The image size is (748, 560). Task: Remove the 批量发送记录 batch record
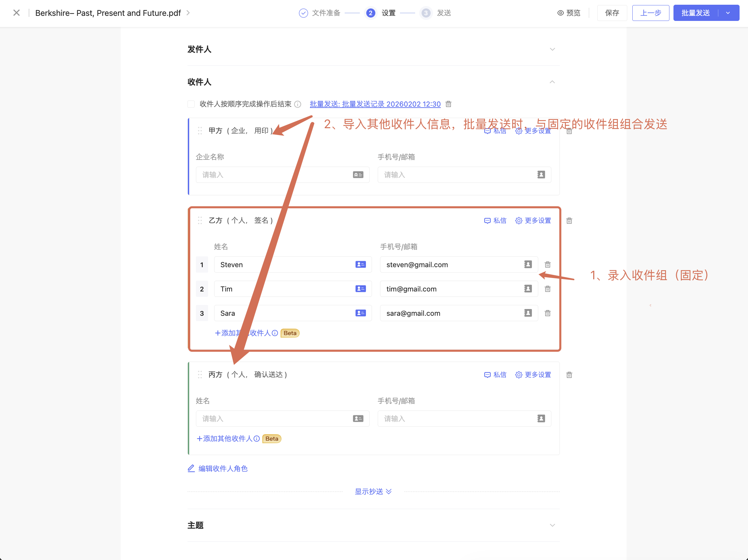(x=449, y=104)
